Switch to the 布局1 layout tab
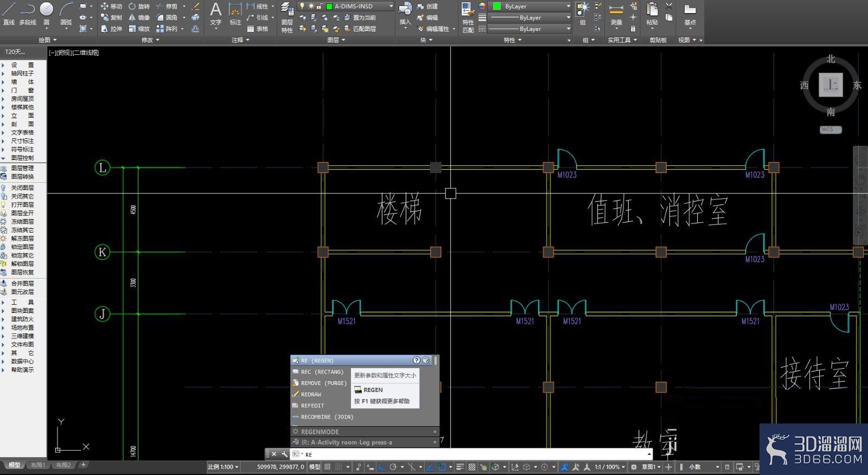Viewport: 868px width, 475px height. 37,465
